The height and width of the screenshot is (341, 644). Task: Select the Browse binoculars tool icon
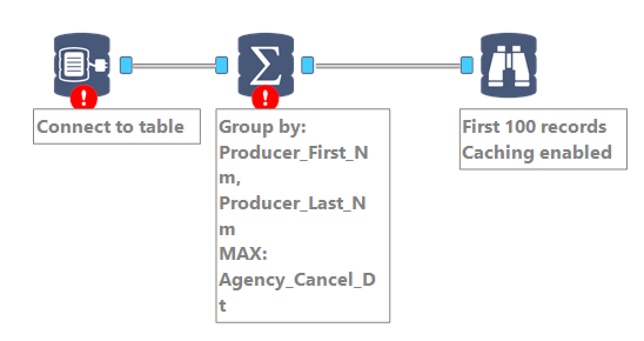(508, 65)
